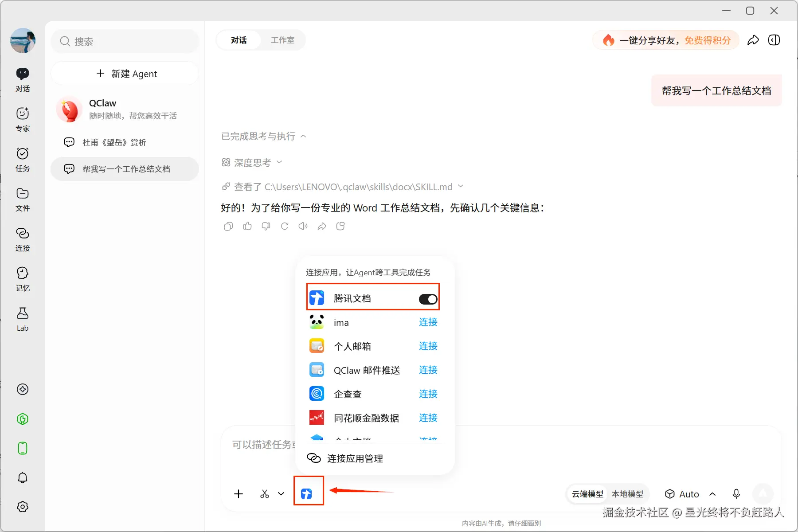Open the 杜甫《望岳》赏析 conversation
The image size is (798, 532).
pos(125,142)
